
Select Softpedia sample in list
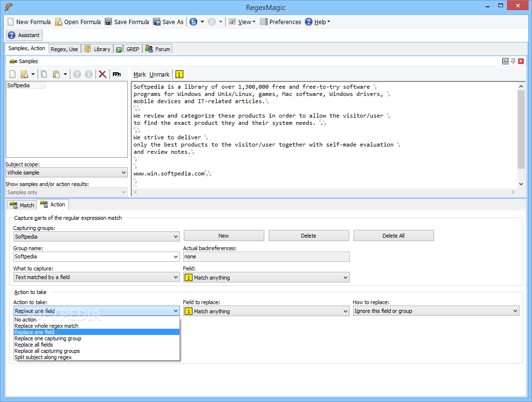(26, 85)
